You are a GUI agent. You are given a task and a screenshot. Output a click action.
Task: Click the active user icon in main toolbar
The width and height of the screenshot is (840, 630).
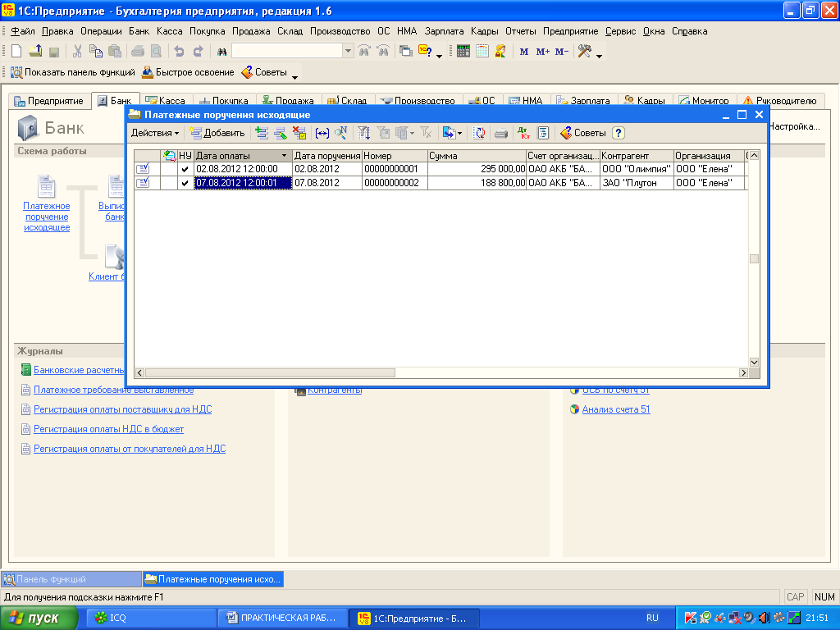pos(500,52)
